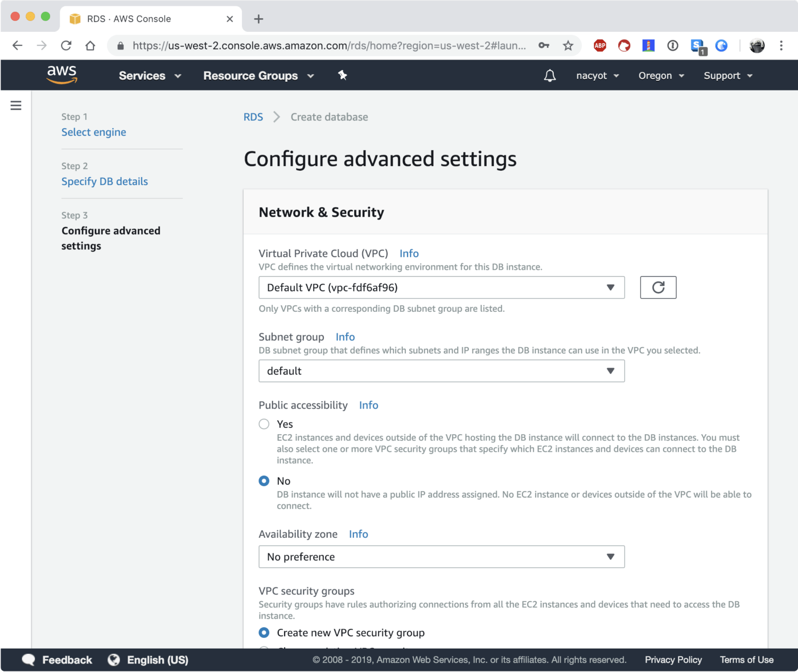Bookmark this page with the star icon
The image size is (798, 672).
pyautogui.click(x=568, y=46)
